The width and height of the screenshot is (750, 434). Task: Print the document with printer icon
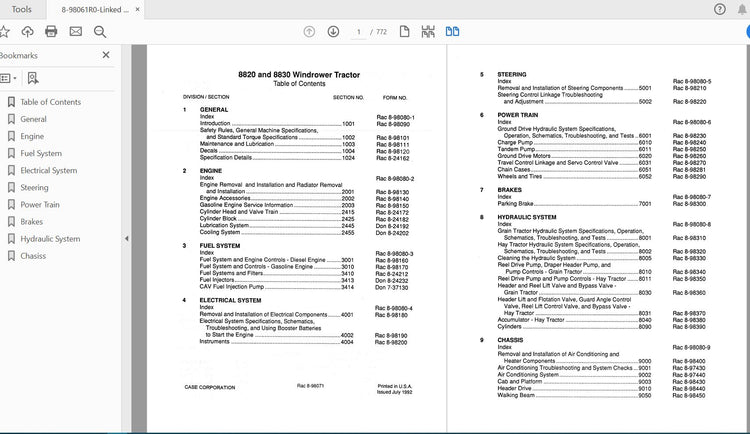[x=51, y=32]
